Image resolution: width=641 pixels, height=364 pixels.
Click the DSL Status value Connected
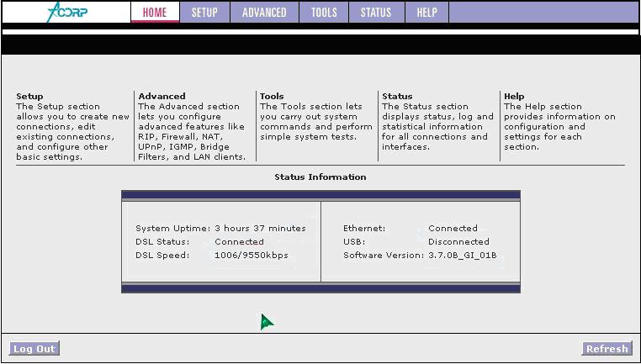pos(239,242)
